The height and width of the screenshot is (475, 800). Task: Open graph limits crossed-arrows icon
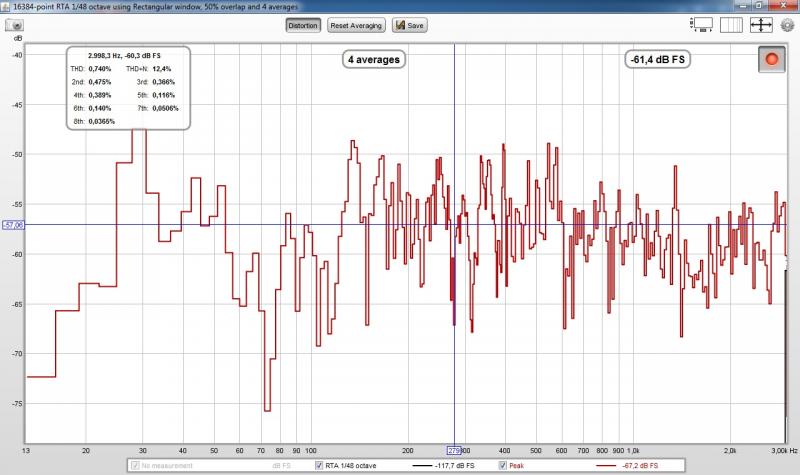point(761,24)
